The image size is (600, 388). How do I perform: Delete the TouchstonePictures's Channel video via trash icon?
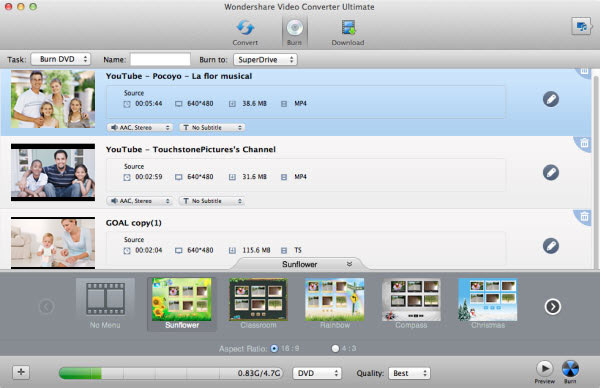pos(584,143)
